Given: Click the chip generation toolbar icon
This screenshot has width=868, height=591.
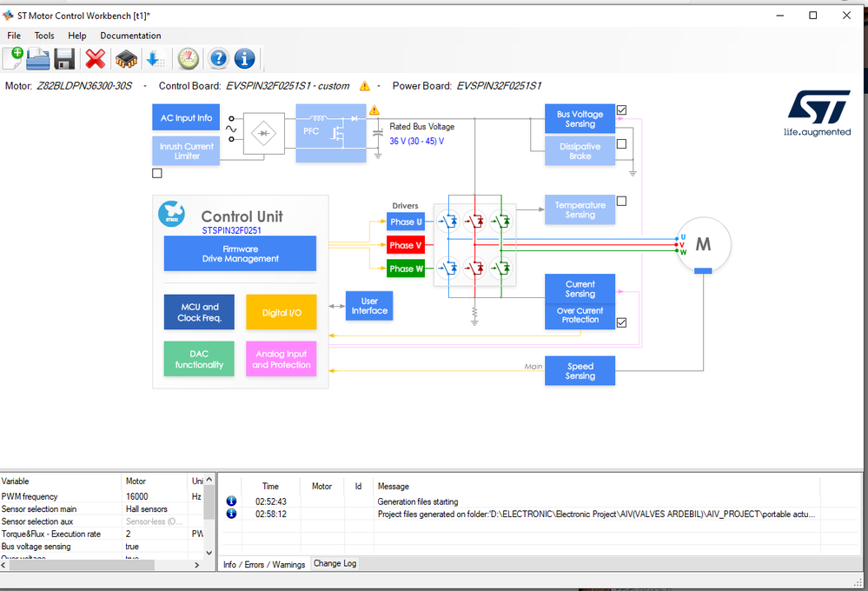Looking at the screenshot, I should coord(126,59).
